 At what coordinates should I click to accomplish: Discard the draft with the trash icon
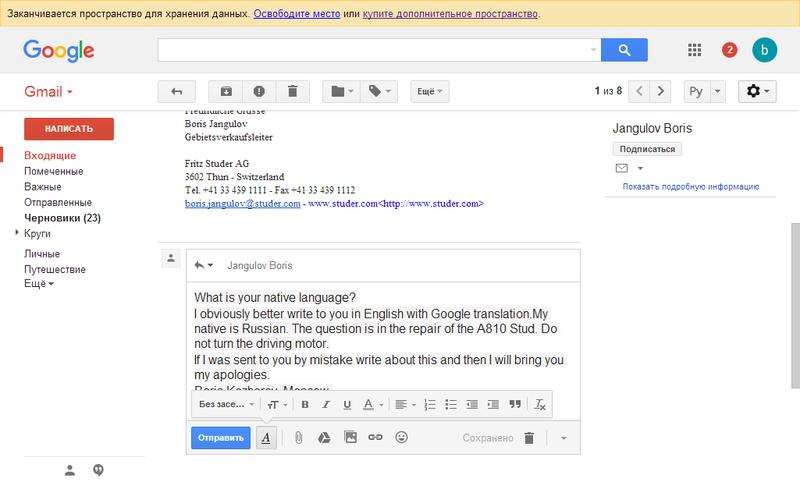529,438
